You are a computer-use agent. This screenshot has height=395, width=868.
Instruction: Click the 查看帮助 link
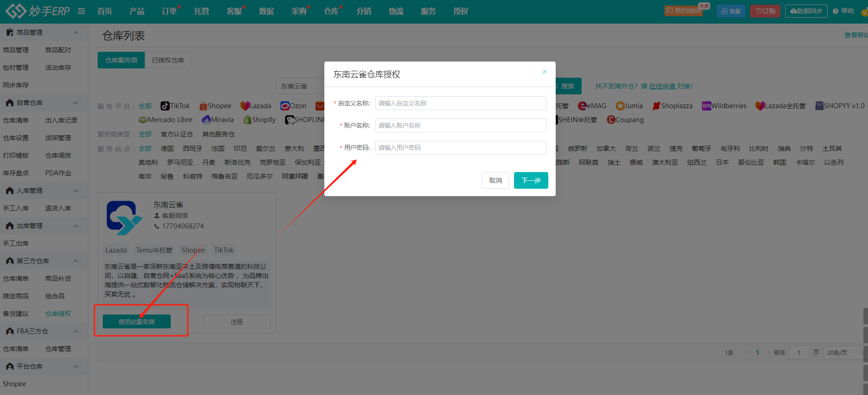click(856, 35)
